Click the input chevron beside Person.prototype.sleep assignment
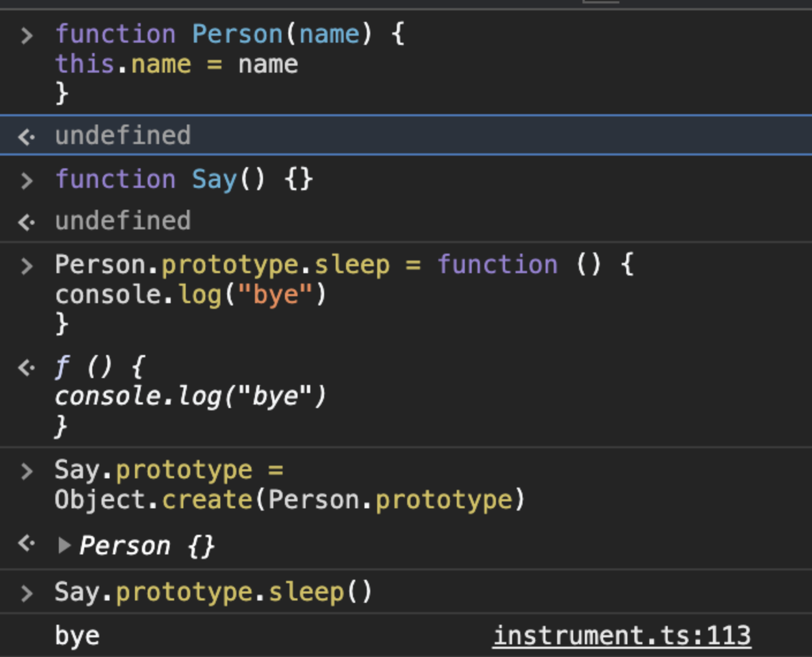This screenshot has height=657, width=812. pyautogui.click(x=27, y=266)
